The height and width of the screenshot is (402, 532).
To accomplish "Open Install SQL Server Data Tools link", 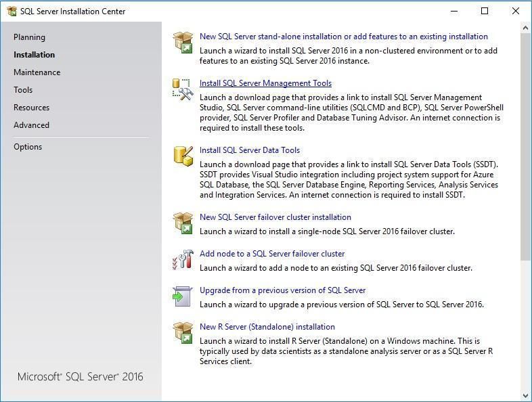I will 249,150.
